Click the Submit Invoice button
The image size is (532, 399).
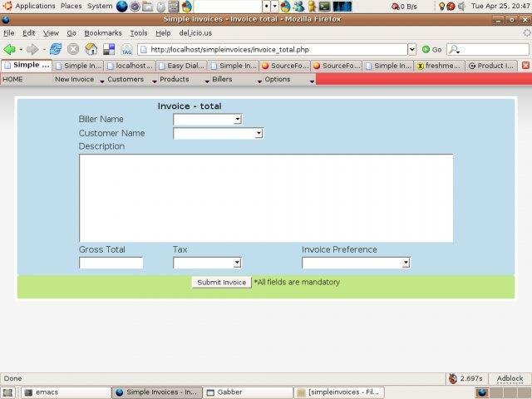click(222, 283)
